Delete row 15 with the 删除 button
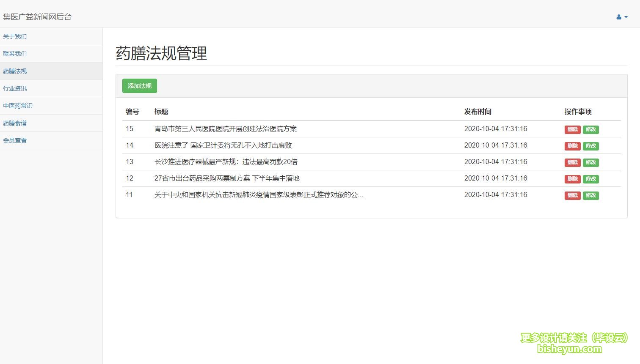This screenshot has height=364, width=640. 572,129
